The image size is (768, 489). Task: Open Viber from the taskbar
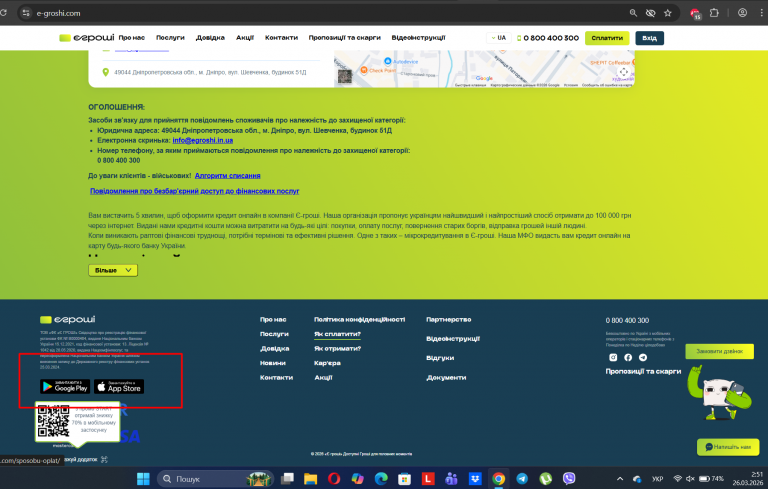click(x=569, y=479)
